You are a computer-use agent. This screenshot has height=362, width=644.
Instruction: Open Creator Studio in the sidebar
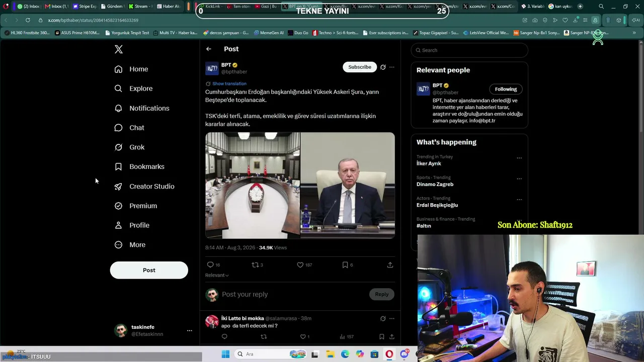coord(144,186)
